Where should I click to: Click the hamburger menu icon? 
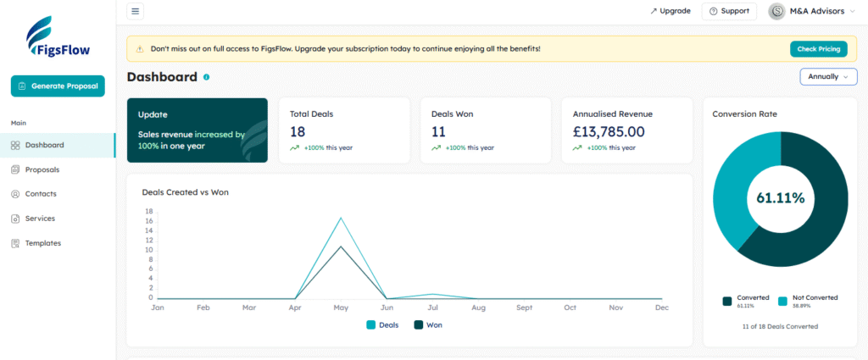136,11
